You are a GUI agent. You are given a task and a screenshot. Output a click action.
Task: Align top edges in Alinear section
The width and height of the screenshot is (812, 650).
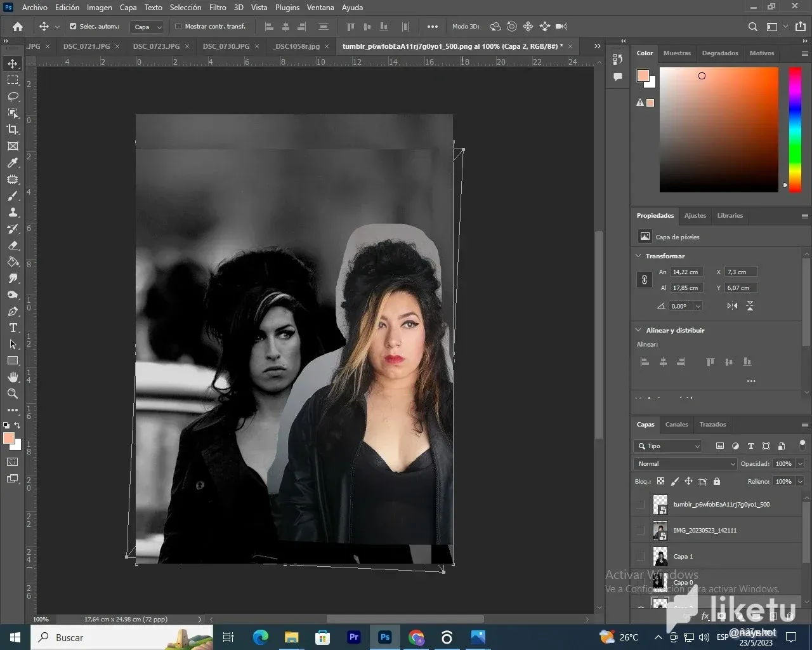(x=710, y=362)
